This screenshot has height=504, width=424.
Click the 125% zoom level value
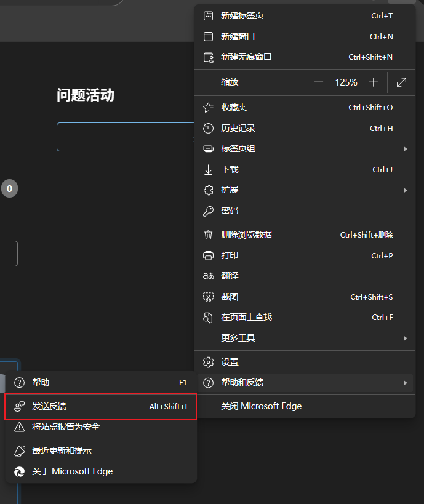(x=346, y=82)
